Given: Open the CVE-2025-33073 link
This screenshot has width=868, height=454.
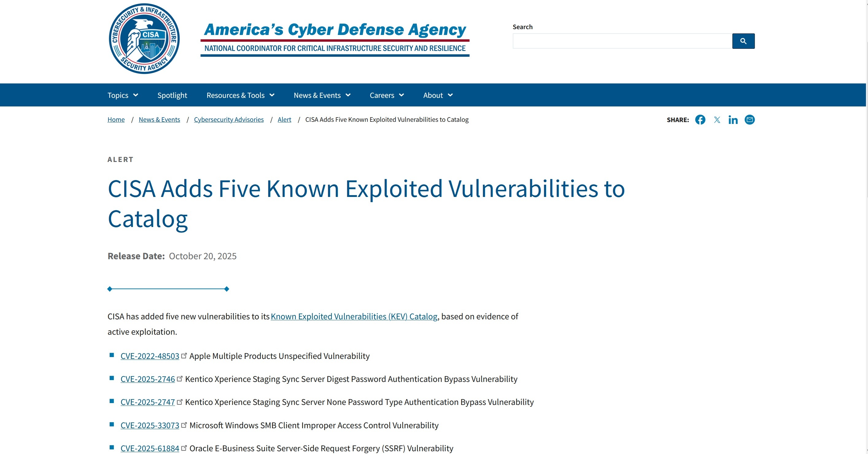Looking at the screenshot, I should (x=149, y=425).
